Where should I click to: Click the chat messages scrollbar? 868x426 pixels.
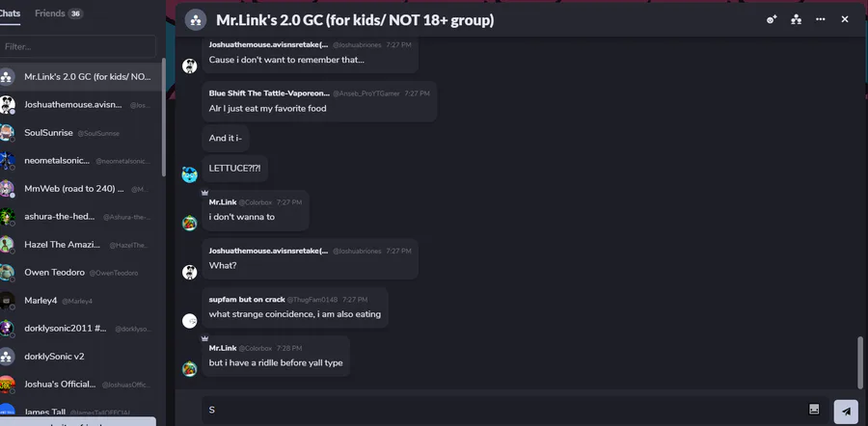pyautogui.click(x=859, y=361)
